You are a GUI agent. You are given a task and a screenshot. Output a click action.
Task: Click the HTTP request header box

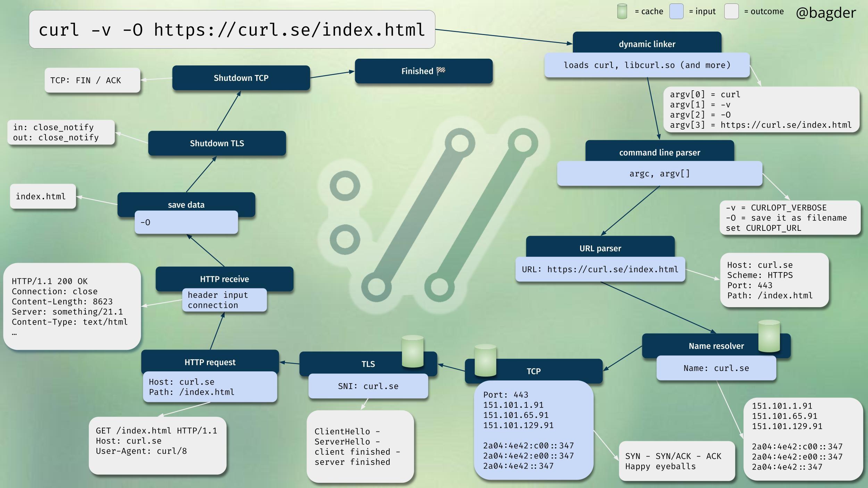(x=210, y=362)
